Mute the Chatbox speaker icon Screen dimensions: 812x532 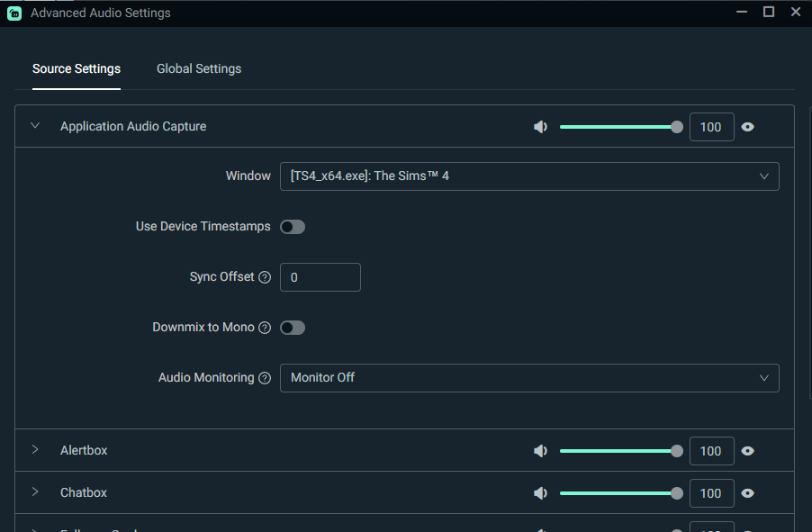[540, 493]
